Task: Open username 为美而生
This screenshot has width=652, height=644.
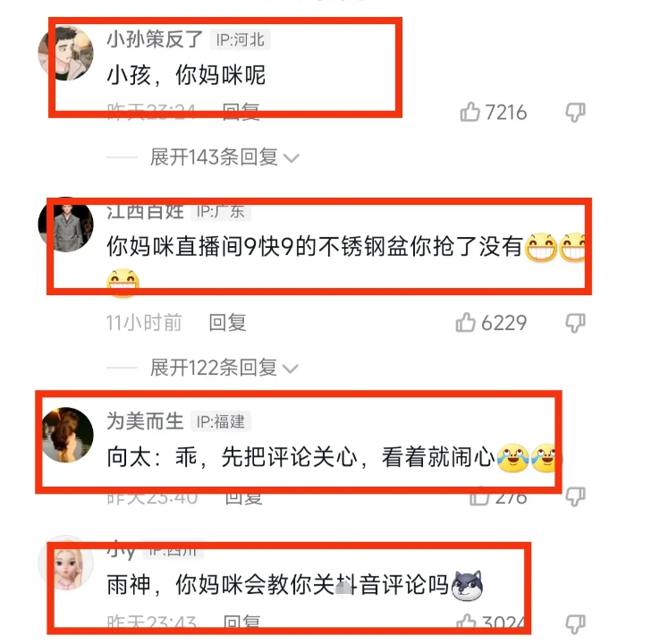Action: click(145, 421)
